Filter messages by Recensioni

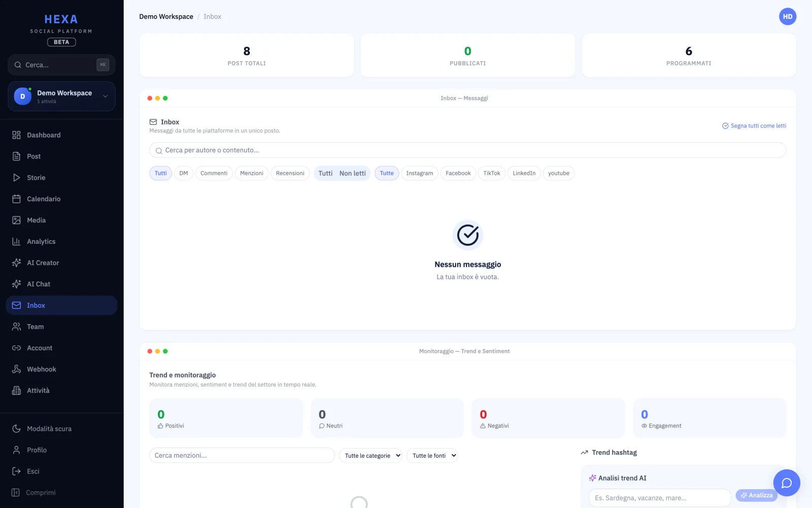(x=290, y=173)
